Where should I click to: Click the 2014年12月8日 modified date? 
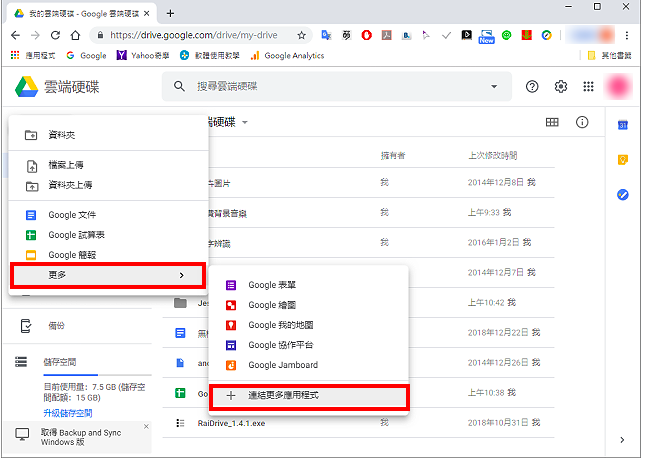point(502,182)
